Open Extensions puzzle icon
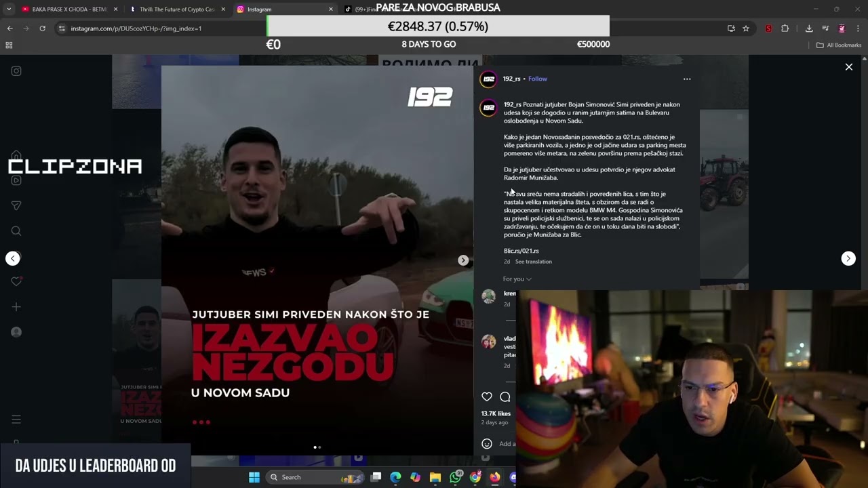868x488 pixels. (x=785, y=28)
